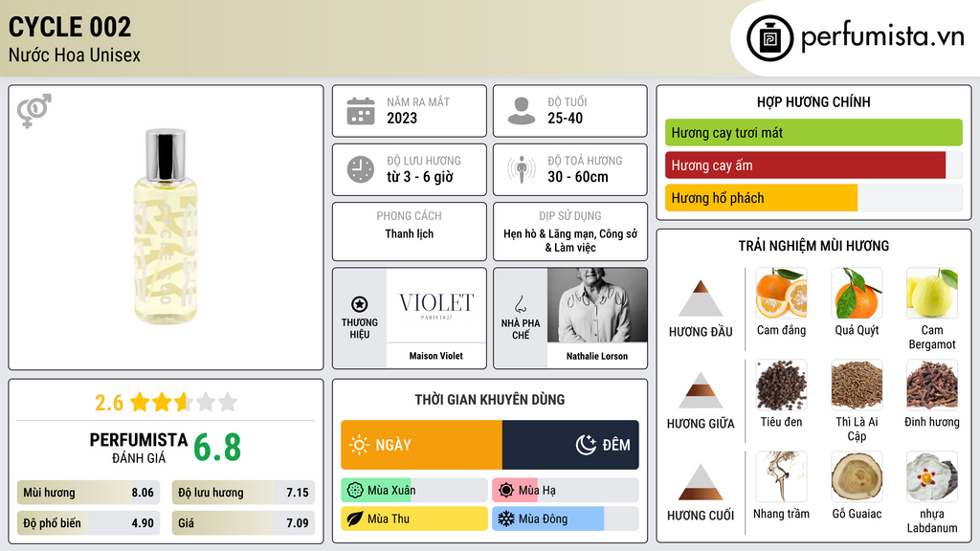Click the Giá 7.09 score bar
This screenshot has width=980, height=551.
click(243, 523)
